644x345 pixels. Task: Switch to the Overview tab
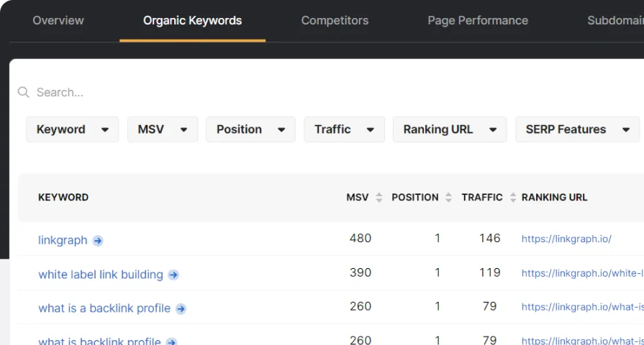tap(58, 21)
